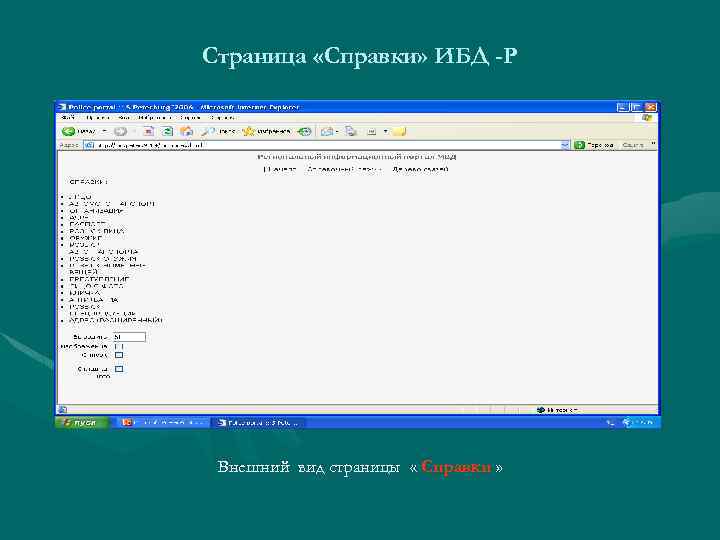Open the Правка (Edit) menu

click(97, 118)
